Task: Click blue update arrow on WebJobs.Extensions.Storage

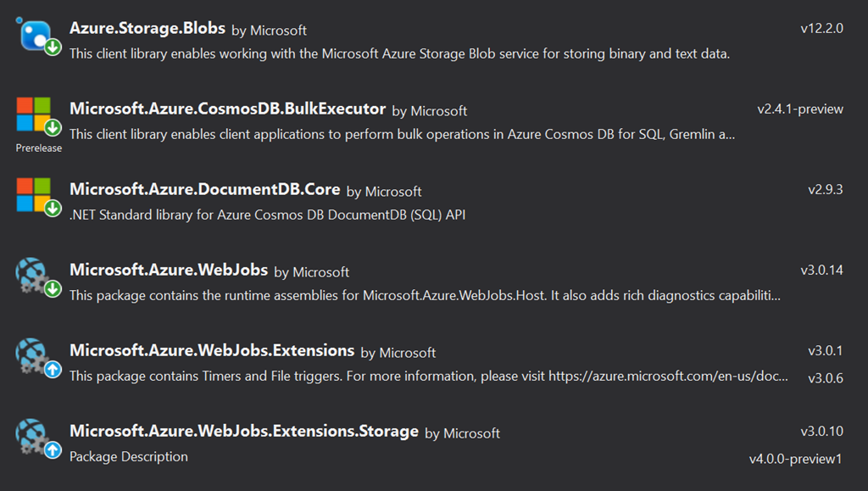Action: (53, 450)
